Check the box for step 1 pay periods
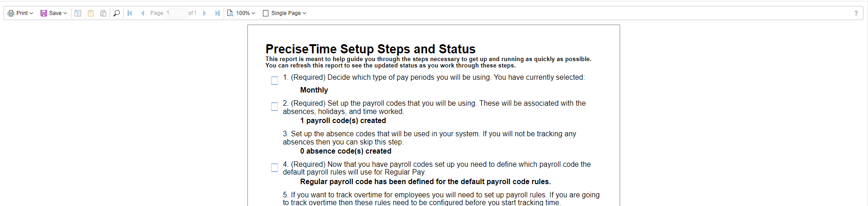Screen dimensions: 868x206 274,81
